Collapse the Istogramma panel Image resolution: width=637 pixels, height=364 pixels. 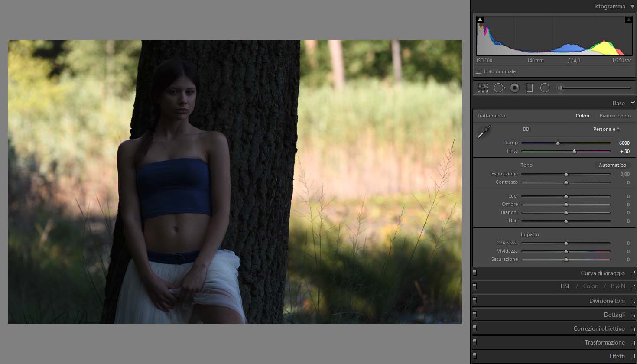(632, 6)
